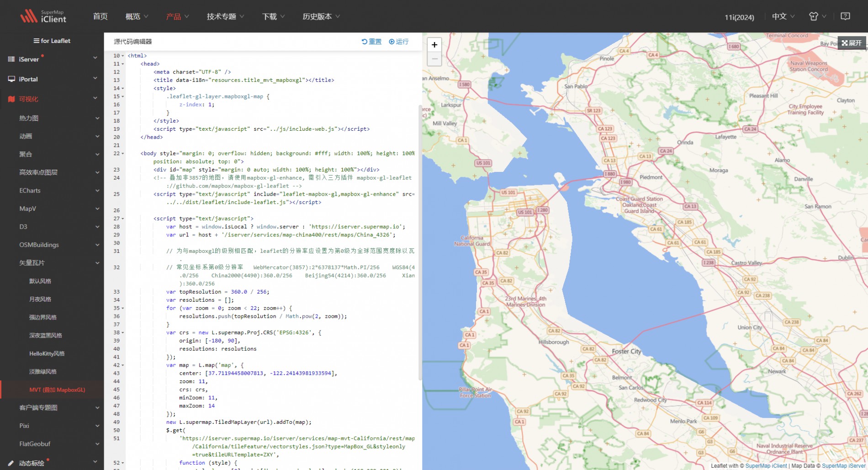Select the 深夜蓝黑风格 example
Screen dimensions: 868x470
pos(46,336)
